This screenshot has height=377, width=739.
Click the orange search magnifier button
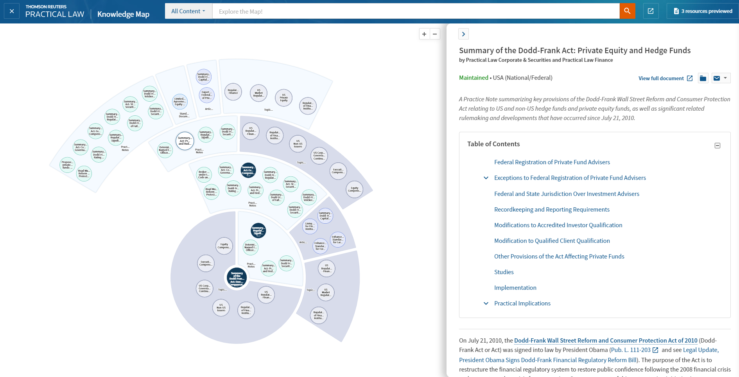coord(627,11)
